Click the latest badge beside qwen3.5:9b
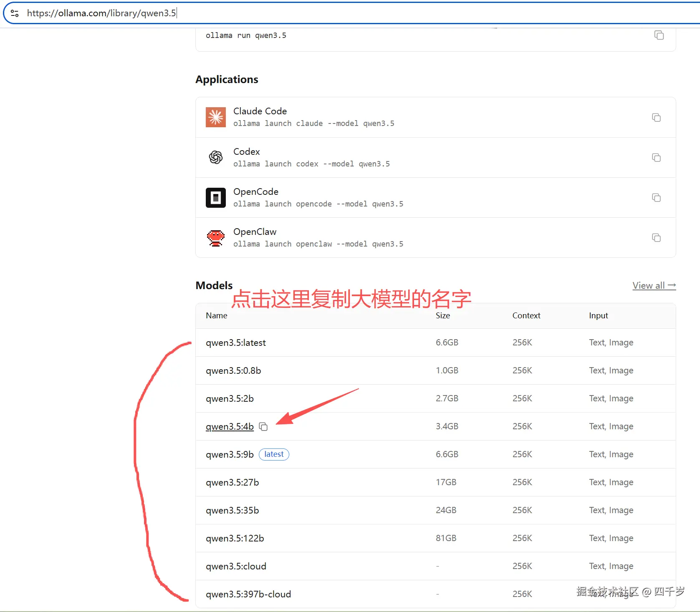 (x=274, y=454)
